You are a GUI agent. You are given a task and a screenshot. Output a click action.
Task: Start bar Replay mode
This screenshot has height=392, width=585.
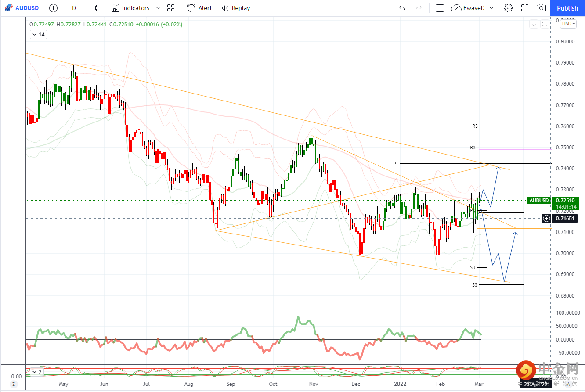236,8
